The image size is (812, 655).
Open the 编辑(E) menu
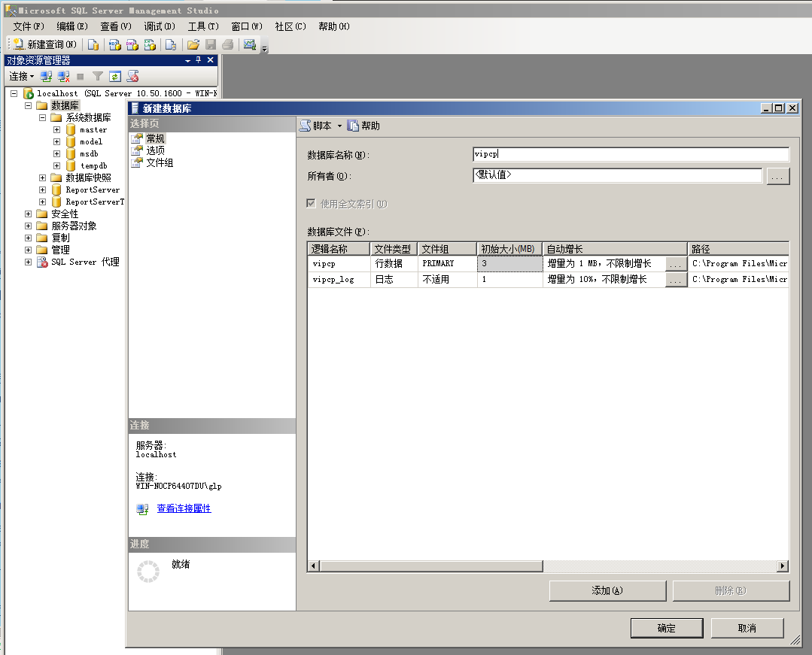[x=72, y=26]
